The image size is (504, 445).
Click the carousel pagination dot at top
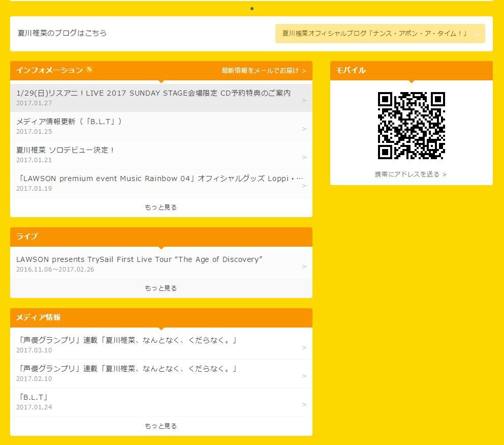(x=252, y=9)
